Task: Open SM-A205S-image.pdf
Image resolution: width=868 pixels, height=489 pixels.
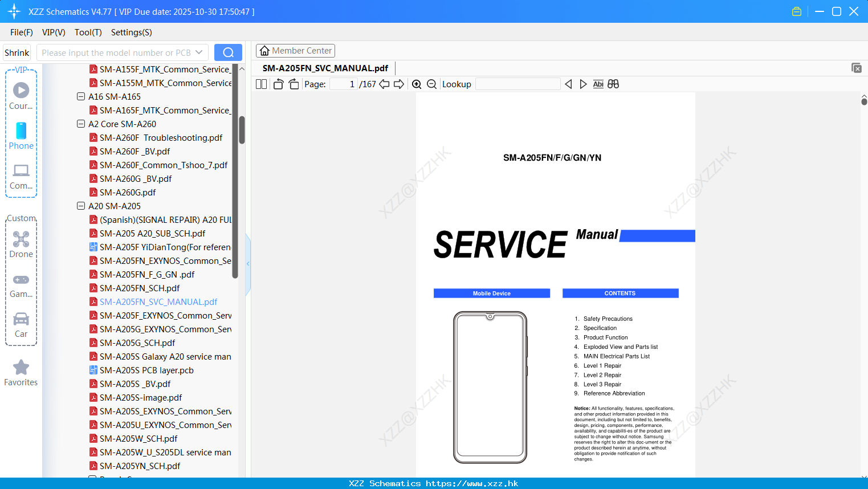Action: point(141,397)
